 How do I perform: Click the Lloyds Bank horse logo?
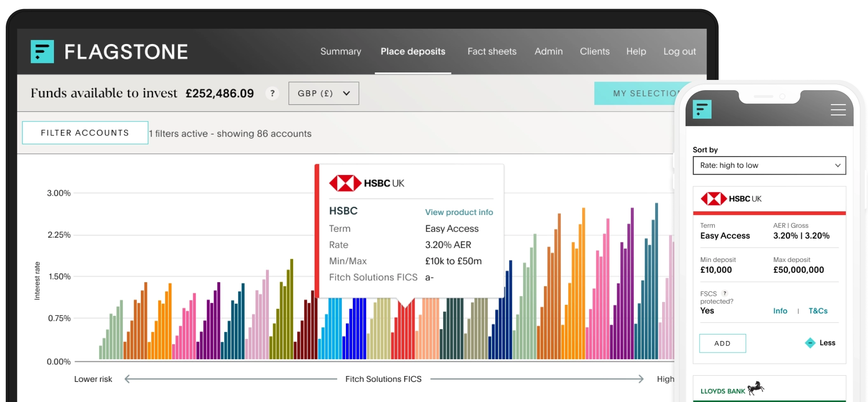[x=755, y=388]
